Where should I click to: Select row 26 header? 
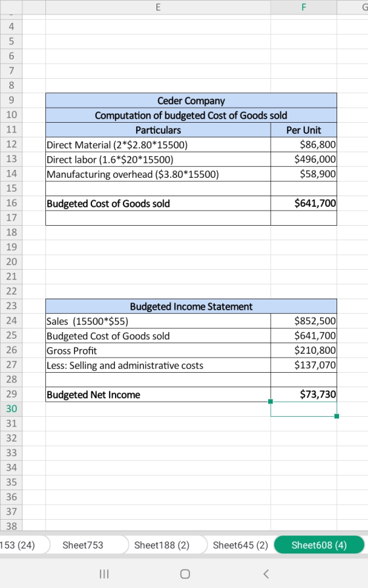(11, 350)
